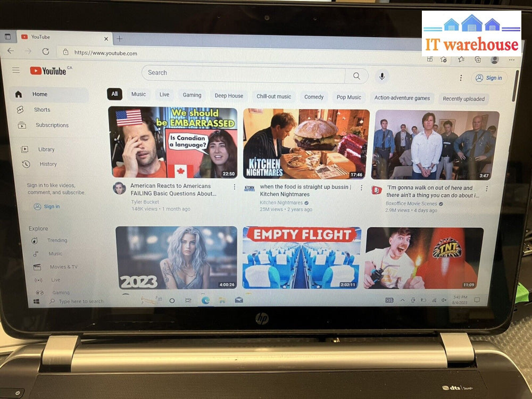
Task: Open Shorts from the sidebar
Action: tap(42, 110)
